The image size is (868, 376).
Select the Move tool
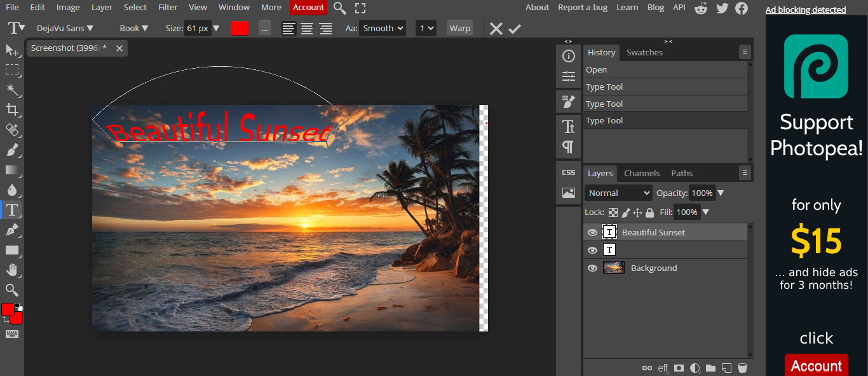click(x=13, y=50)
